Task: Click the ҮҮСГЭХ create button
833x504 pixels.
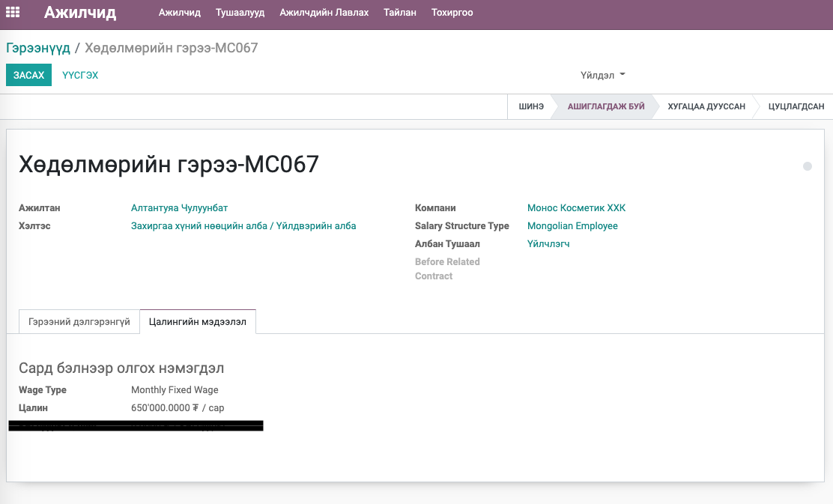Action: (80, 75)
